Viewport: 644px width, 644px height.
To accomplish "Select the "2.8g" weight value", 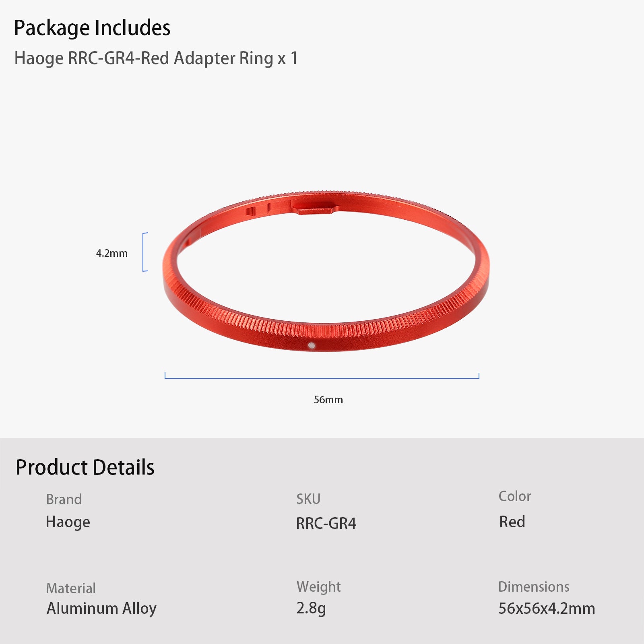I will coord(311,608).
